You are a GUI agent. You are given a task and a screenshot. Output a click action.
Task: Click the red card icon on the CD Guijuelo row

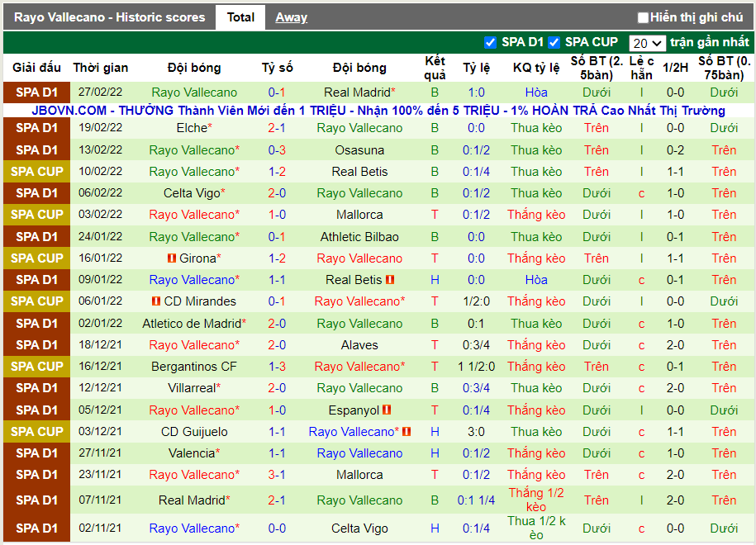pos(407,431)
